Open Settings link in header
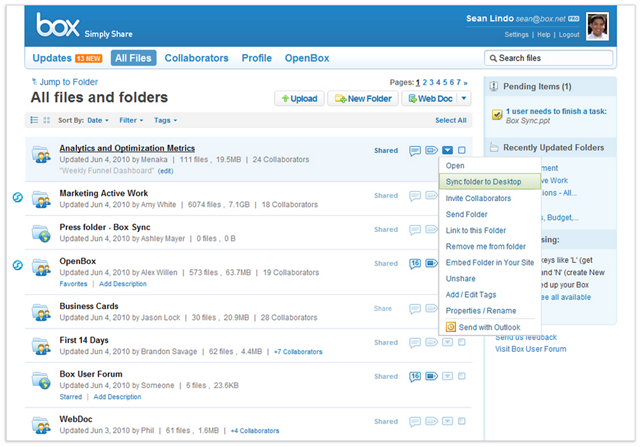Screen dimensions: 640x447 pos(516,35)
